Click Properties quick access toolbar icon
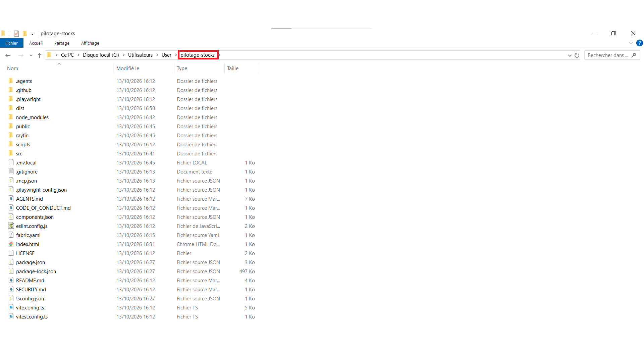Viewport: 644px width, 345px height. [16, 34]
